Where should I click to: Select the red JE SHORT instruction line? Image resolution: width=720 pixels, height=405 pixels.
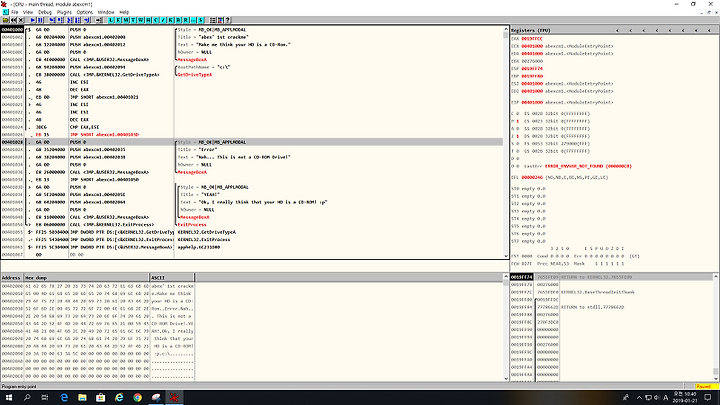252,135
